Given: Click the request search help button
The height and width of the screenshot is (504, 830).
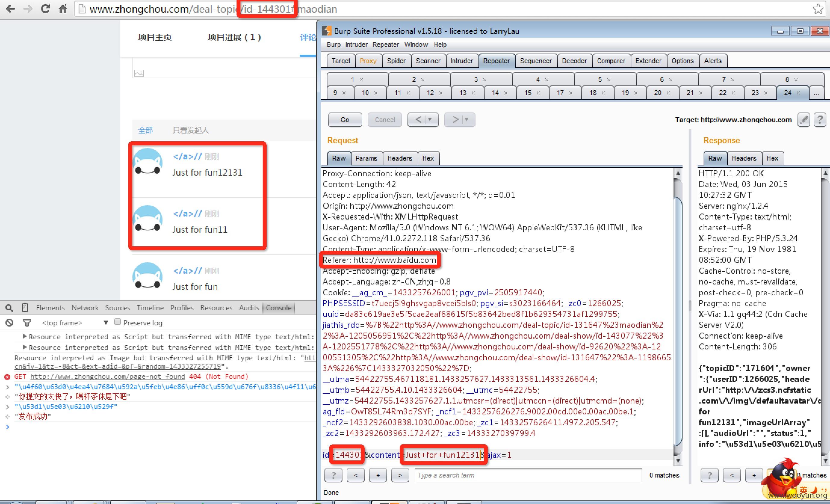Looking at the screenshot, I should [x=333, y=475].
